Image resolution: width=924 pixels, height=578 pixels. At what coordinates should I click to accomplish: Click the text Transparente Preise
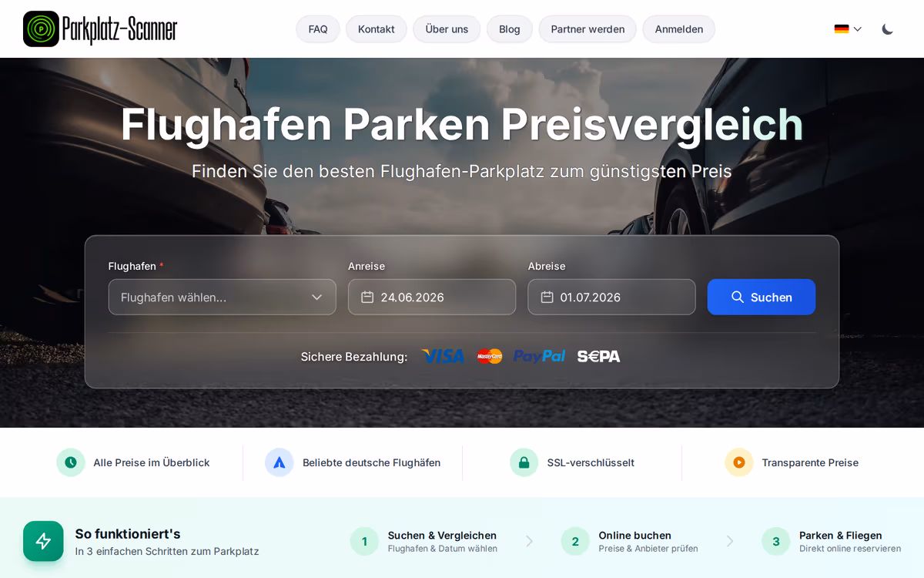point(810,462)
